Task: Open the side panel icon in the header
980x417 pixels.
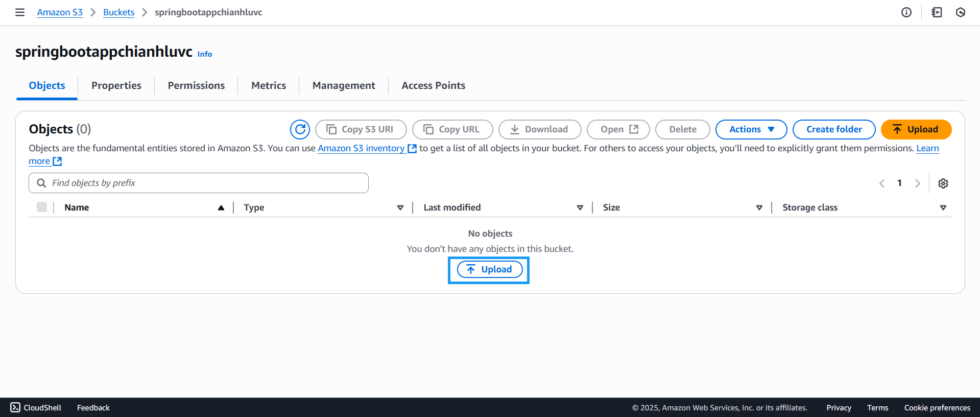Action: 937,12
